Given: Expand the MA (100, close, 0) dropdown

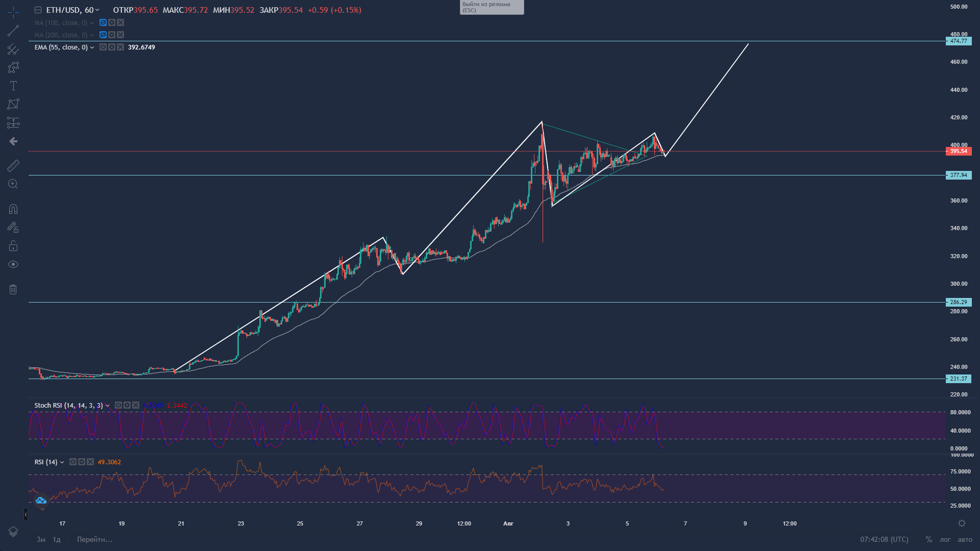Looking at the screenshot, I should (92, 23).
